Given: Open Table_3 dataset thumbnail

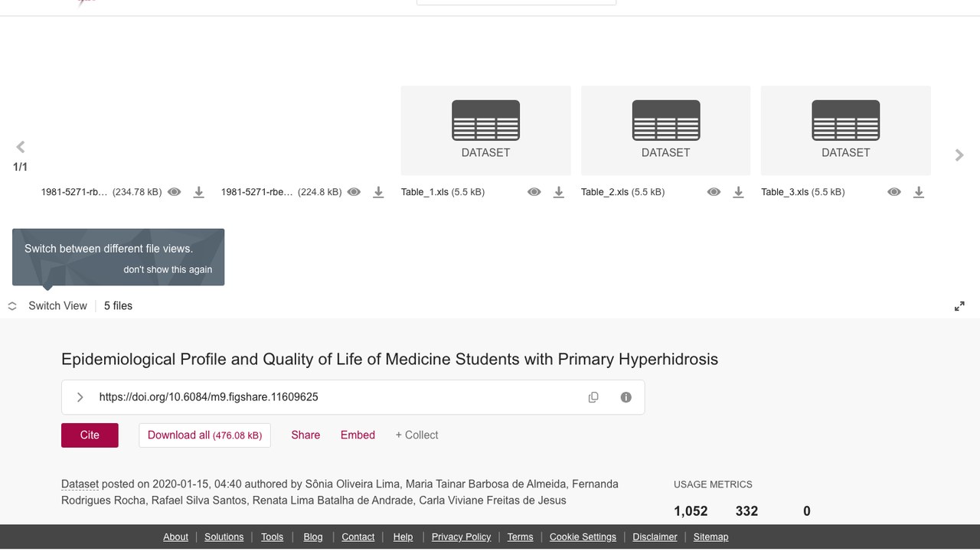Looking at the screenshot, I should 846,130.
